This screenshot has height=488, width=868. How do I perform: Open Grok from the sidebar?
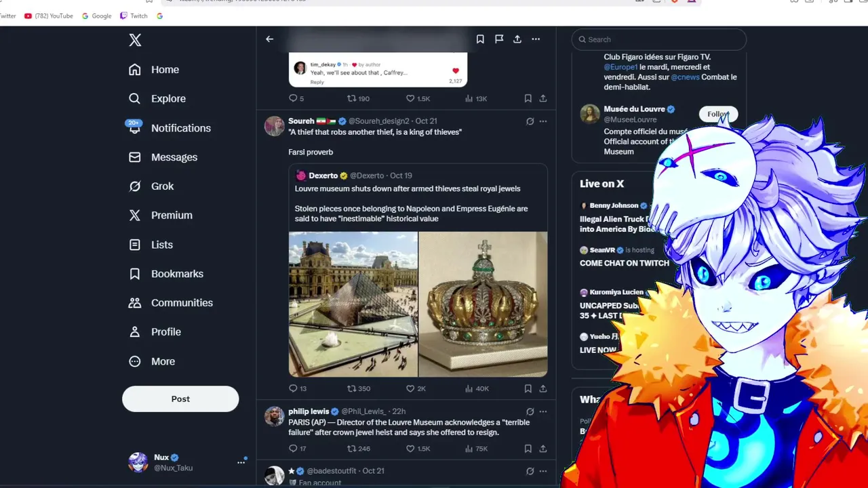click(x=151, y=186)
